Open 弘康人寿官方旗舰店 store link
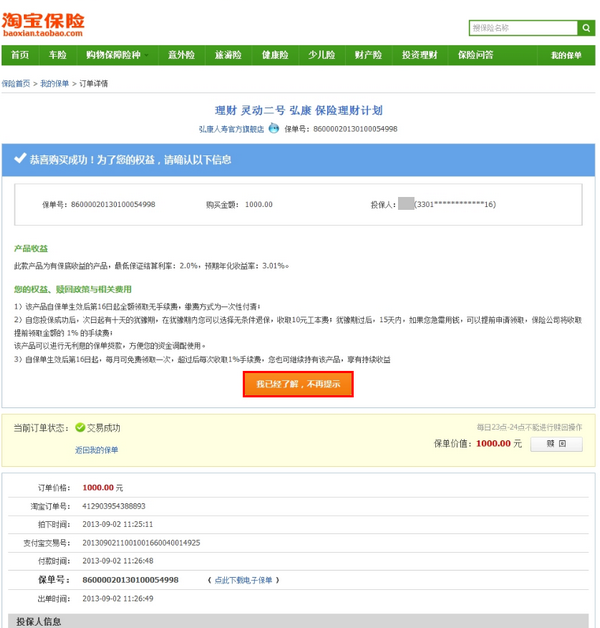 (231, 129)
